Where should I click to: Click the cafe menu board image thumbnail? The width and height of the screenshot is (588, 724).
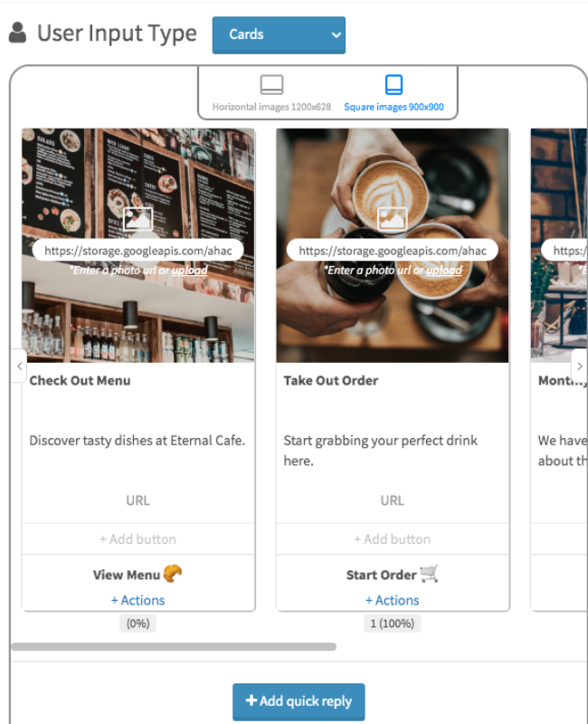pos(138,245)
